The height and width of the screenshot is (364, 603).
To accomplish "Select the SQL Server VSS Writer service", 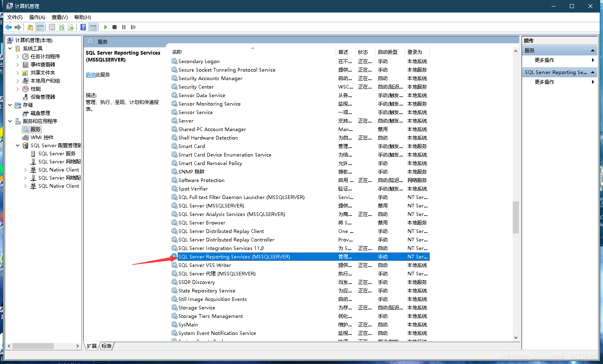I will 205,265.
